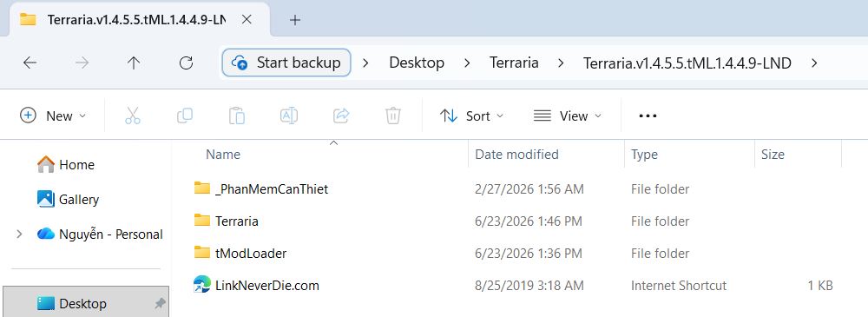This screenshot has height=317, width=868.
Task: Click the Start backup button
Action: [286, 63]
